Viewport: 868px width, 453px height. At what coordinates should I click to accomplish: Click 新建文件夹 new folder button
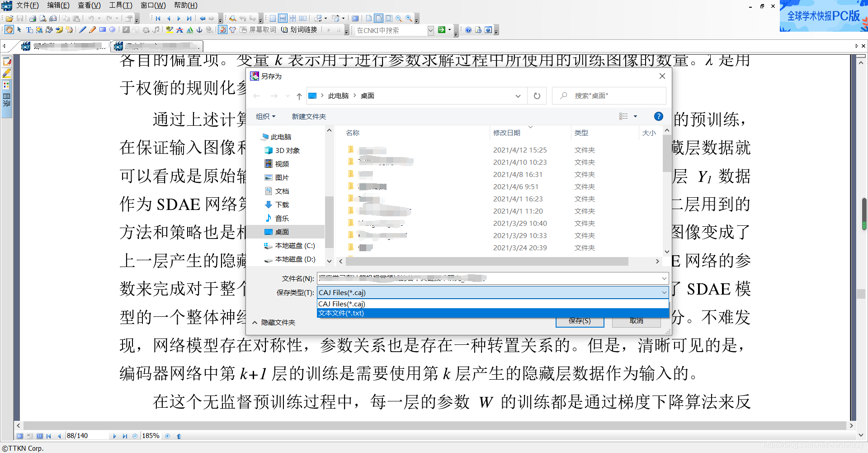309,116
